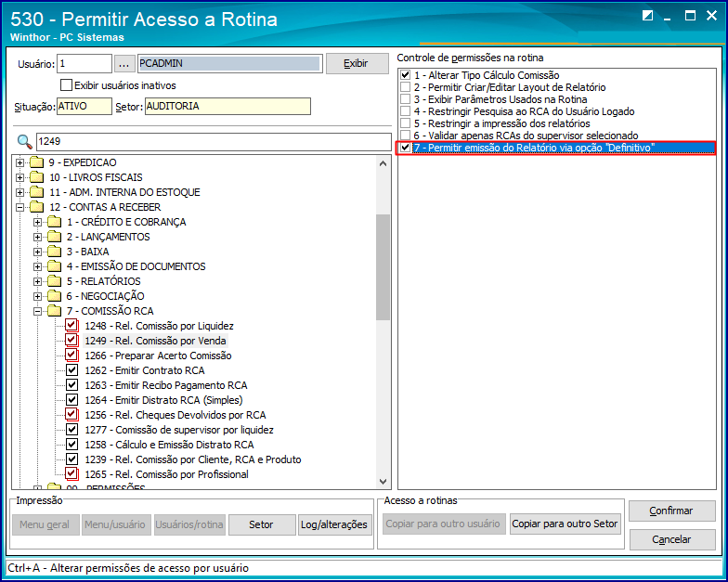Screen dimensions: 728x582
Task: Click the routine search field with 1249
Action: tap(214, 141)
